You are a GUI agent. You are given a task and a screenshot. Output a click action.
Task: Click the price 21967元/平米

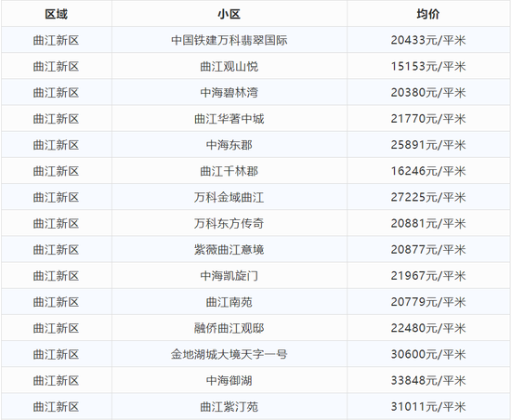click(428, 276)
